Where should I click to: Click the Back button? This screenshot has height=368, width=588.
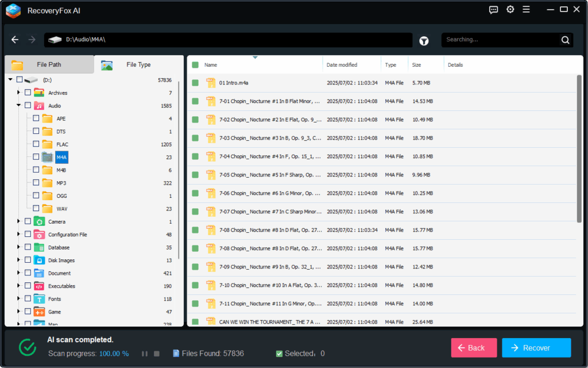474,348
